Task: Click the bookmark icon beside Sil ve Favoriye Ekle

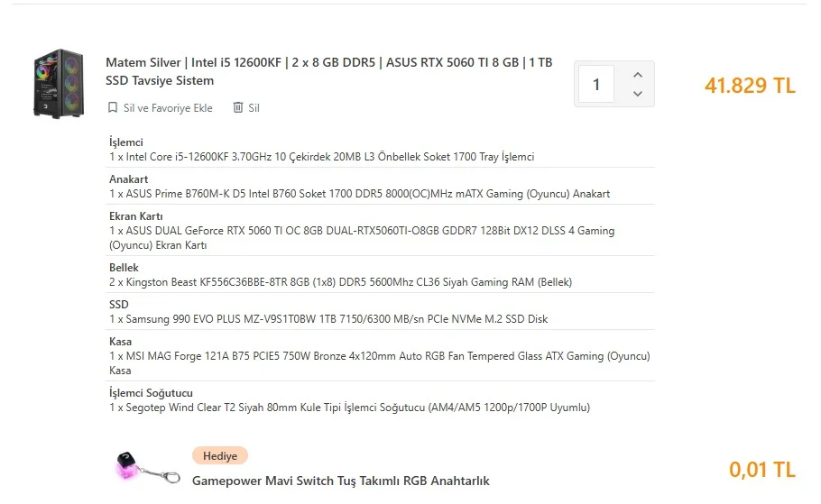Action: tap(113, 108)
